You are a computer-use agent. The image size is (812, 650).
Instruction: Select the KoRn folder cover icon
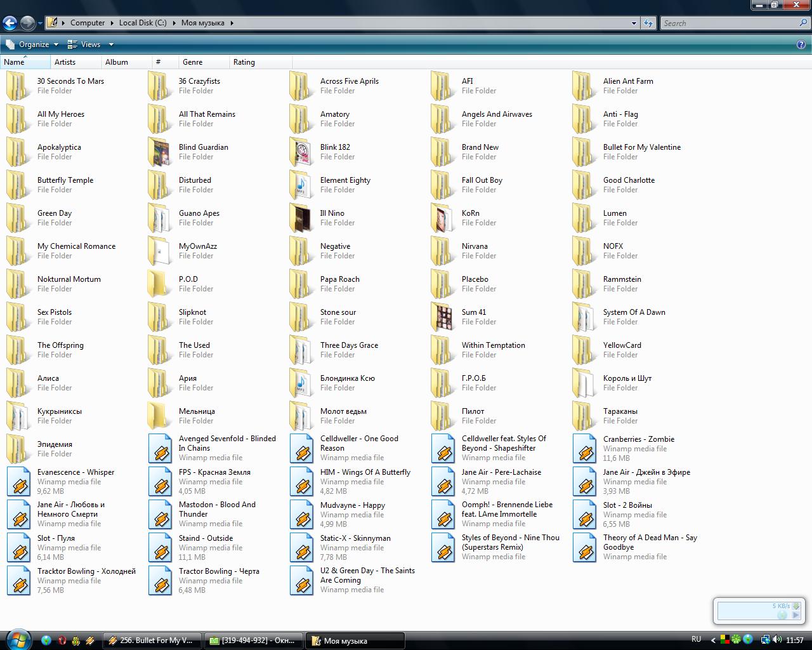(x=442, y=218)
